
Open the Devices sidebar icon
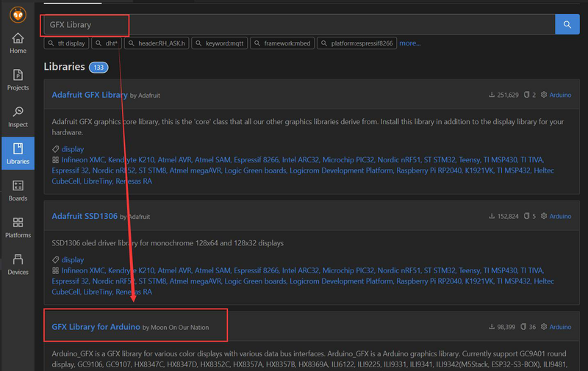coord(18,264)
